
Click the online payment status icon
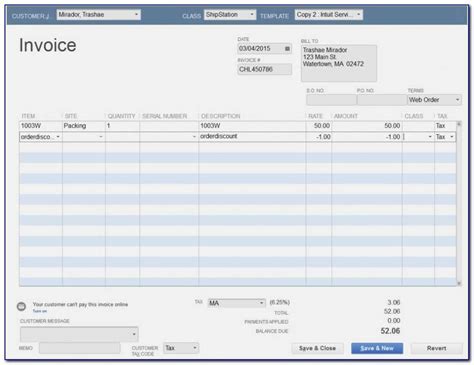pyautogui.click(x=21, y=306)
